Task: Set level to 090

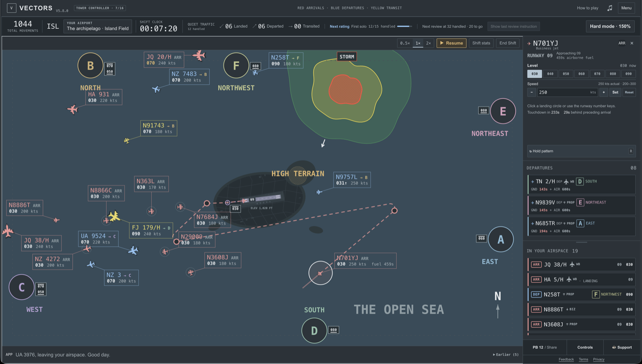Action: point(628,74)
